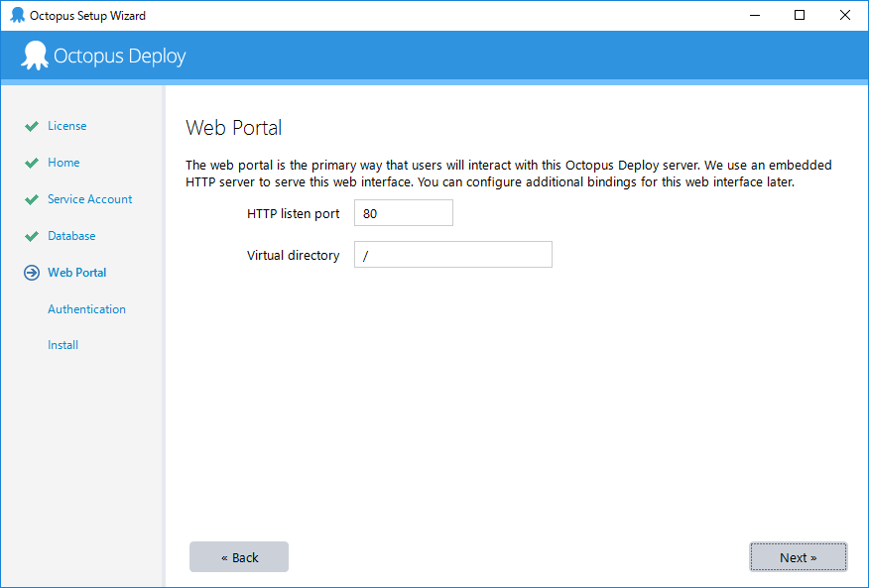The height and width of the screenshot is (588, 869).
Task: Click the Octopus logo in the blue header
Action: (x=35, y=56)
